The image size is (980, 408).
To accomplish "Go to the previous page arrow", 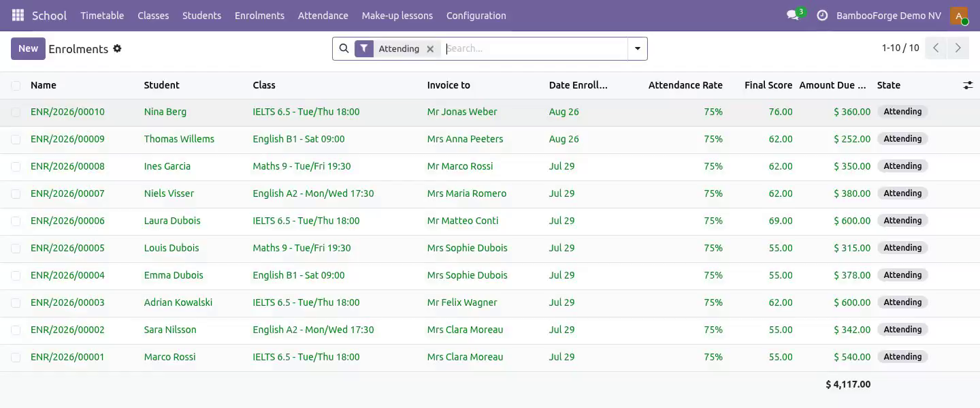I will (x=936, y=48).
